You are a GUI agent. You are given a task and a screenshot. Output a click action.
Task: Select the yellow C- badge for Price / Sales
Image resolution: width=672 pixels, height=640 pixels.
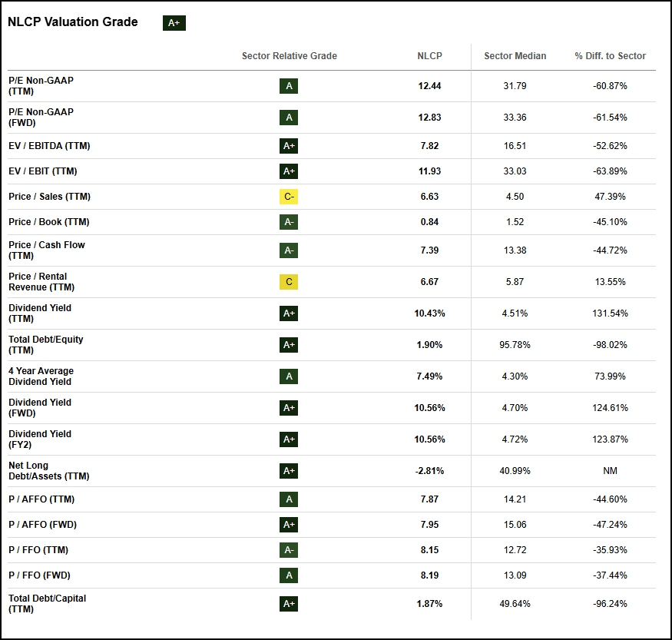(x=289, y=196)
